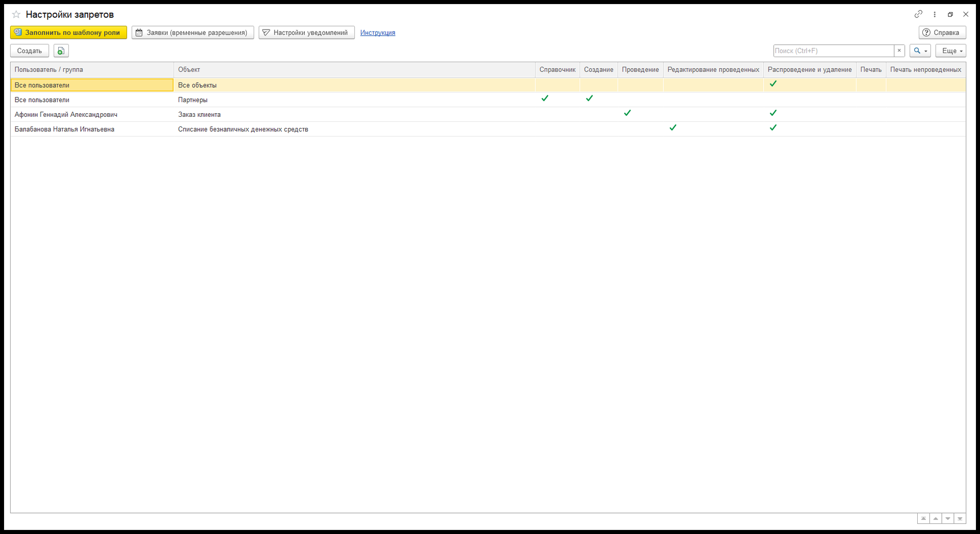Screen dimensions: 980x534
Task: Select Списание безналичных денежных средств cell
Action: pos(354,130)
